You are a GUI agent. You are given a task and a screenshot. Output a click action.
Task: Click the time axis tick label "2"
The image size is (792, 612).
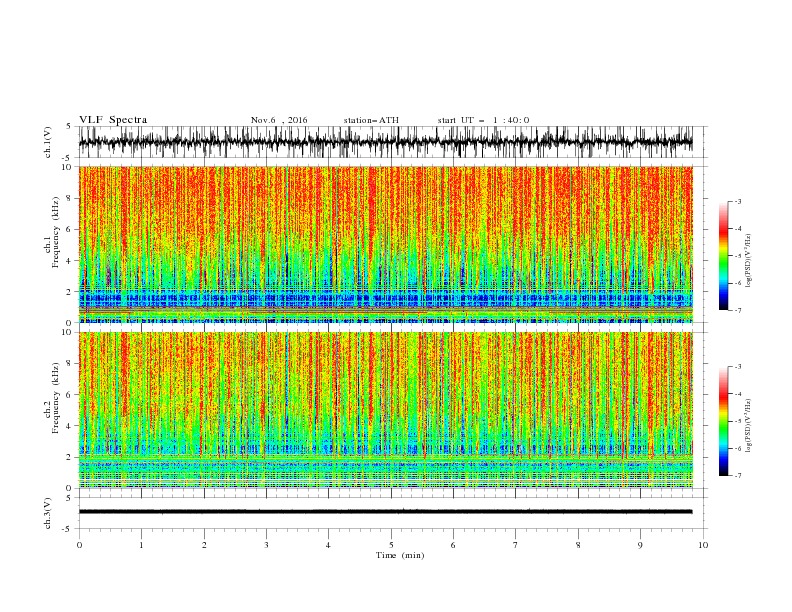coord(204,545)
